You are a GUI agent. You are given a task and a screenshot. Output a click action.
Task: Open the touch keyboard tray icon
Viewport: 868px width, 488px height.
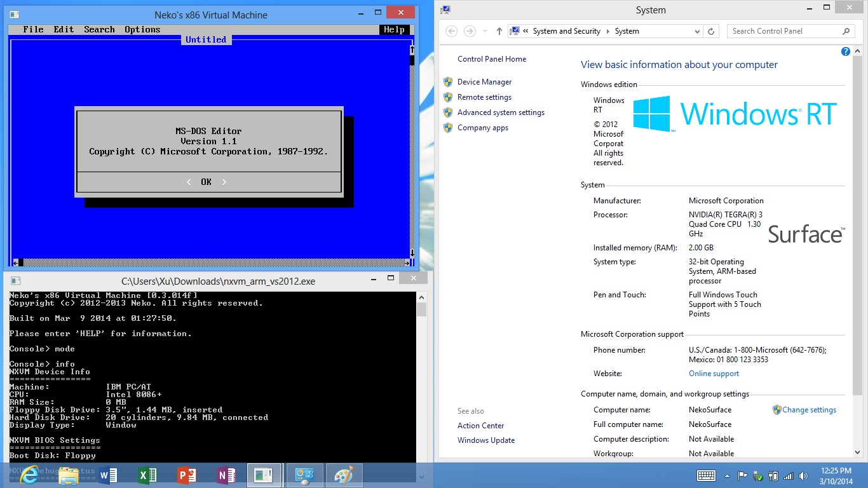coord(706,475)
